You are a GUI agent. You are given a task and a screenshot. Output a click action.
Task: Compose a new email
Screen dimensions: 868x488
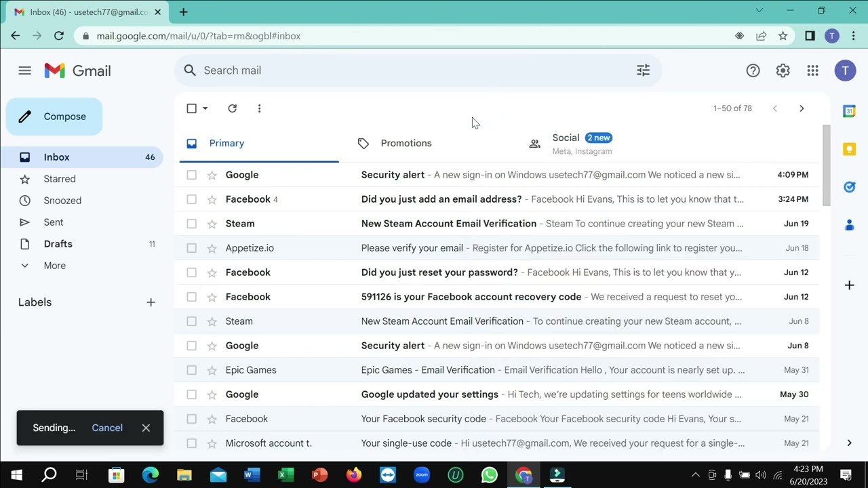coord(54,117)
